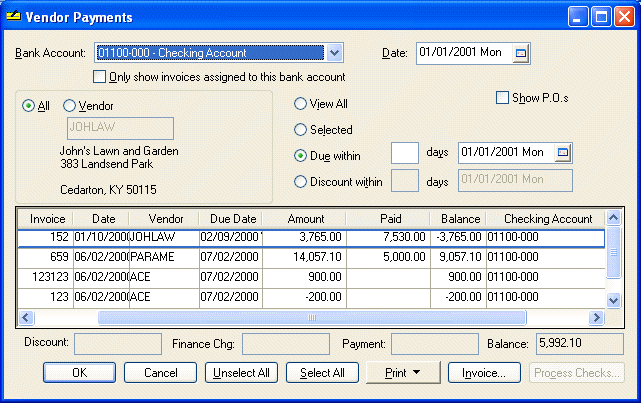Click the vertical scrollbar thumb in invoice list
Image resolution: width=642 pixels, height=404 pixels.
[613, 253]
